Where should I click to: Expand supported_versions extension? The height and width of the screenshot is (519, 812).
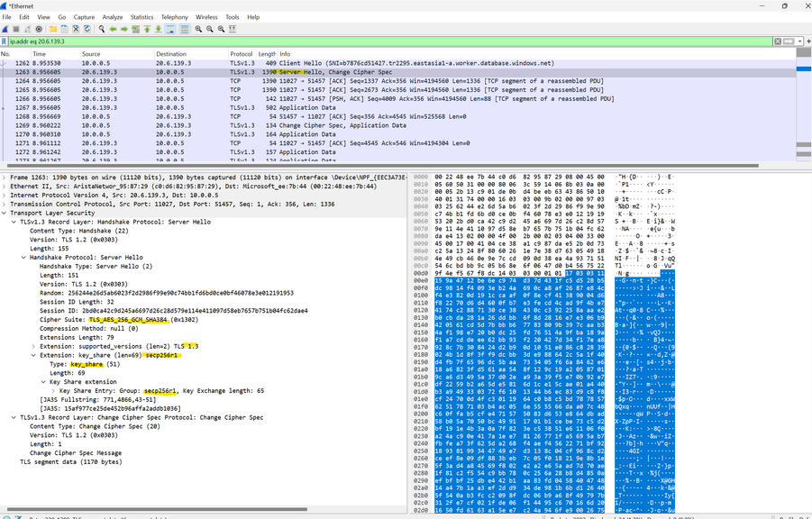tap(33, 346)
